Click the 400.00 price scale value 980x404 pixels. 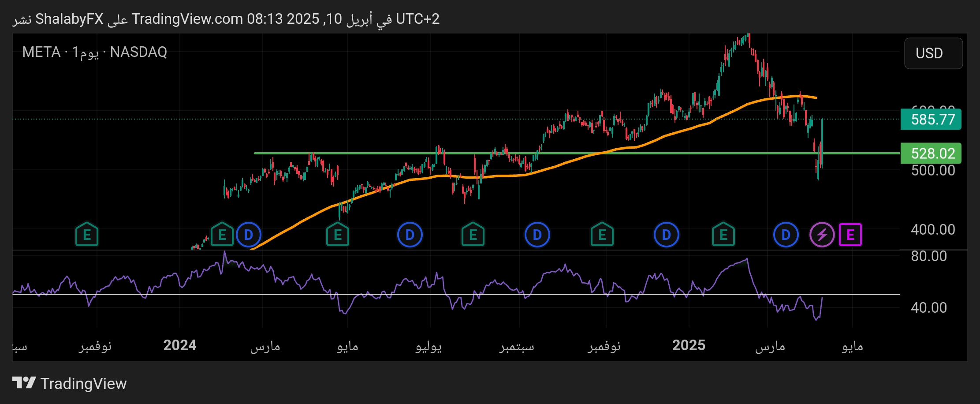pos(933,229)
